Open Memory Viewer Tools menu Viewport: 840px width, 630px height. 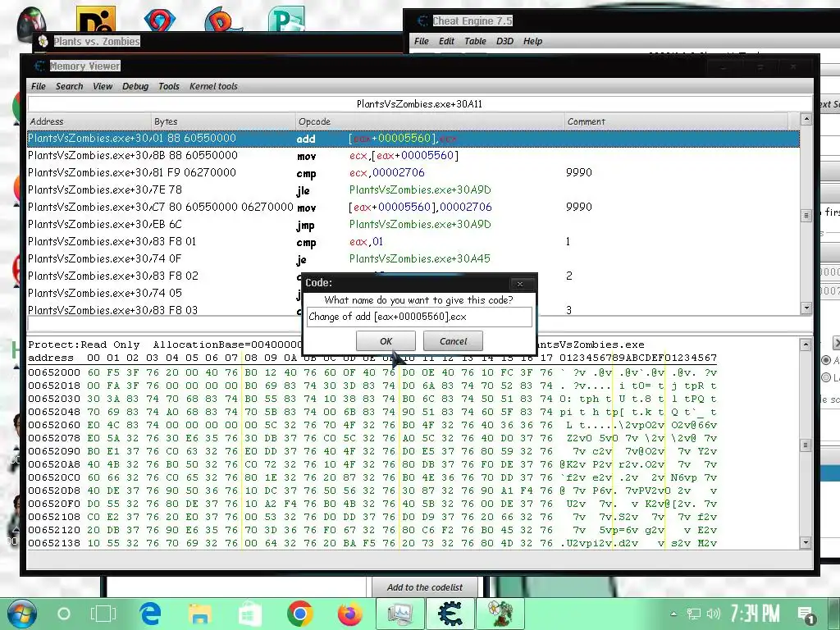click(169, 86)
